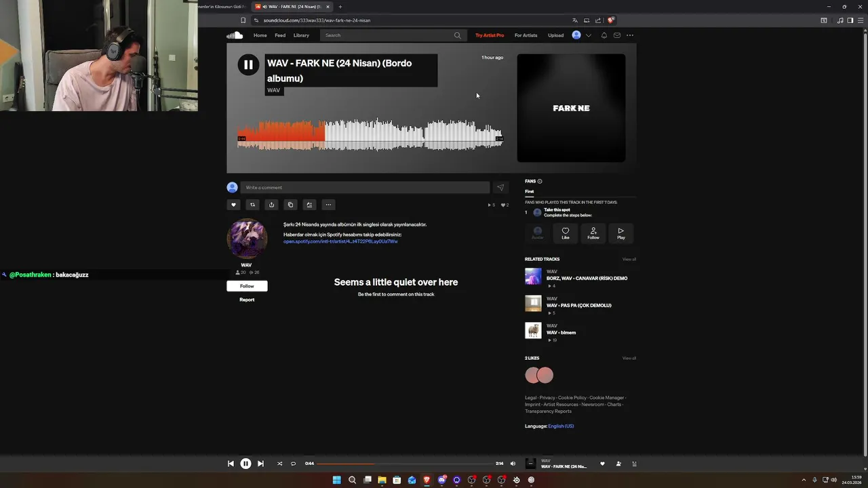Toggle shuffle in the bottom player
Image resolution: width=868 pixels, height=488 pixels.
[279, 464]
